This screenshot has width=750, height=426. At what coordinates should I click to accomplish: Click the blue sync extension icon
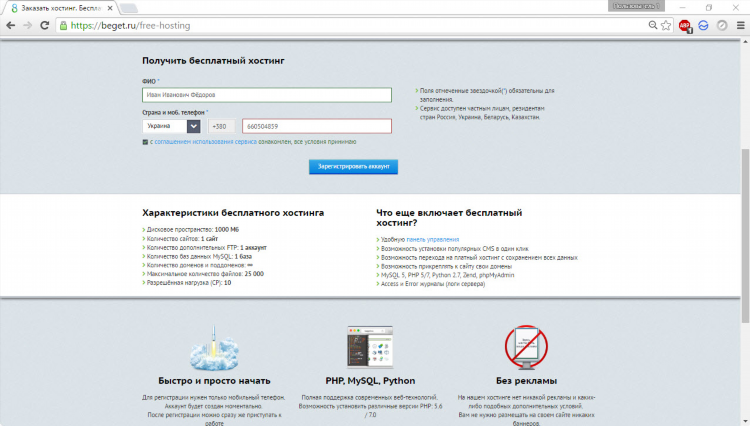click(703, 25)
